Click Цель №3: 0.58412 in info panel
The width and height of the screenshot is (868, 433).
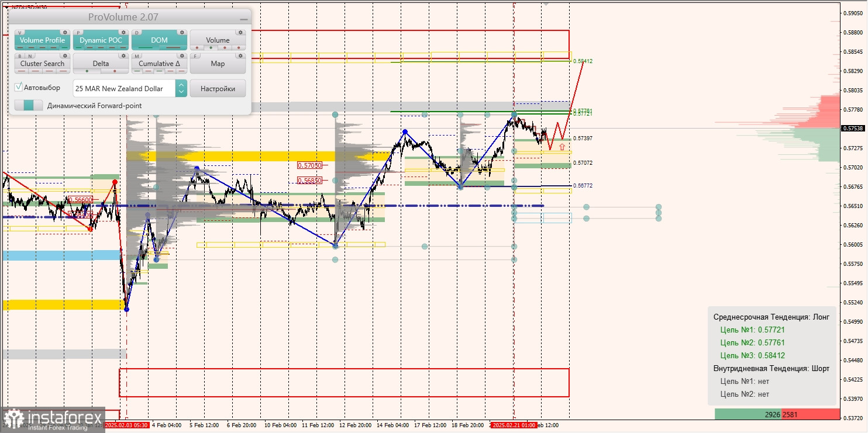pos(752,355)
